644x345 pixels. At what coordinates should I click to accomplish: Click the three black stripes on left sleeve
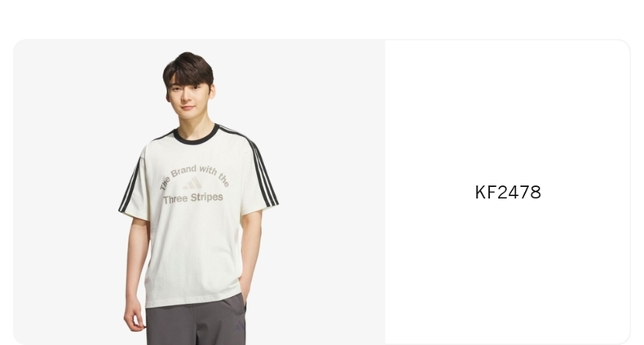click(x=130, y=185)
